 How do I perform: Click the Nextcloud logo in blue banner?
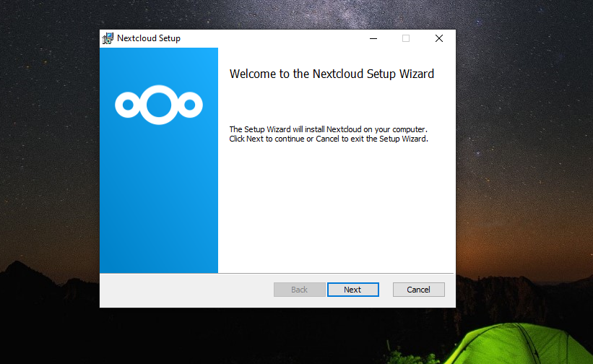coord(159,105)
